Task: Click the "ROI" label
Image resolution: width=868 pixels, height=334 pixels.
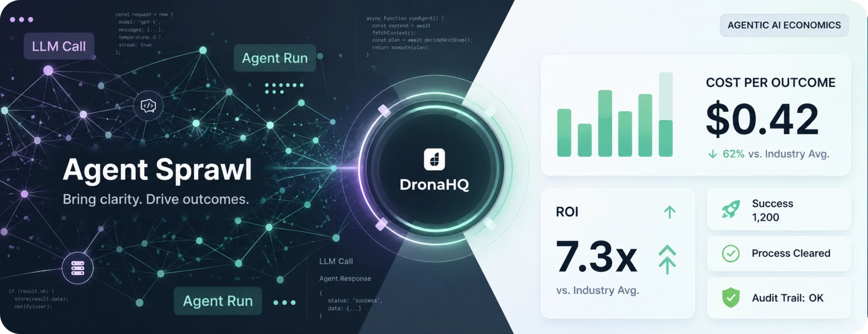Action: point(567,212)
